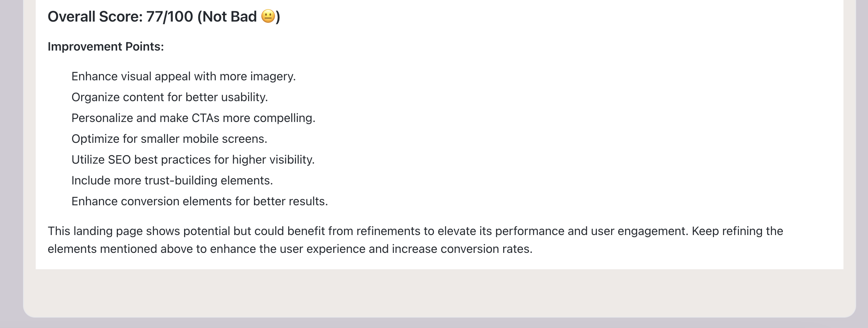Click the beige panel area below white card

pos(439,293)
